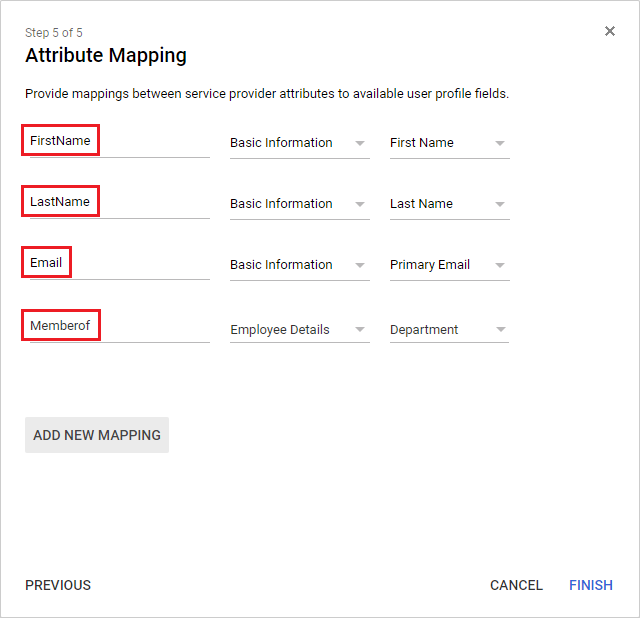Viewport: 640px width, 618px height.
Task: Click the Add New Mapping button
Action: pyautogui.click(x=97, y=435)
